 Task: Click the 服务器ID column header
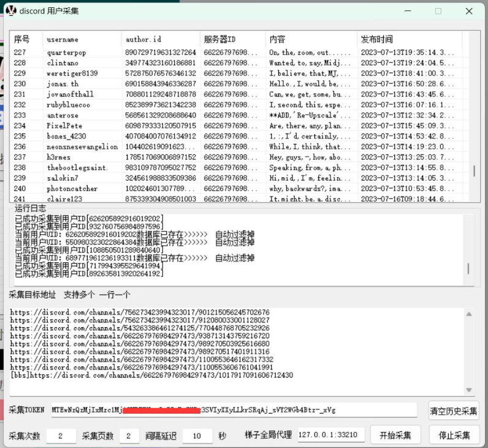coord(233,39)
